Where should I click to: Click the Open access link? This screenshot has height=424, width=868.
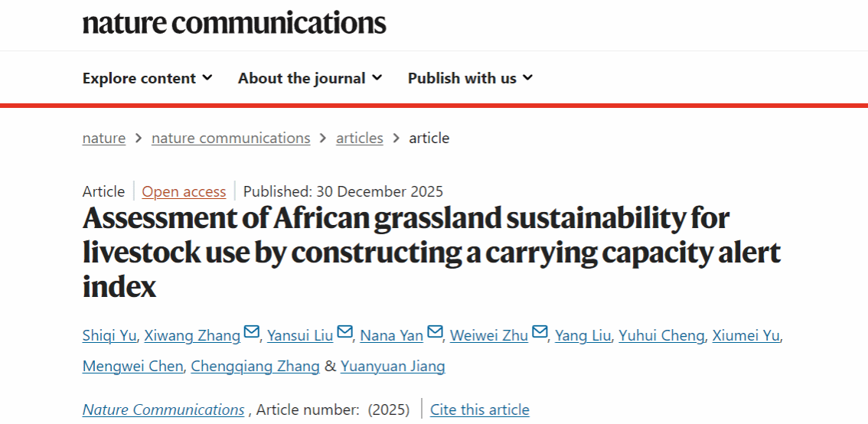[184, 192]
